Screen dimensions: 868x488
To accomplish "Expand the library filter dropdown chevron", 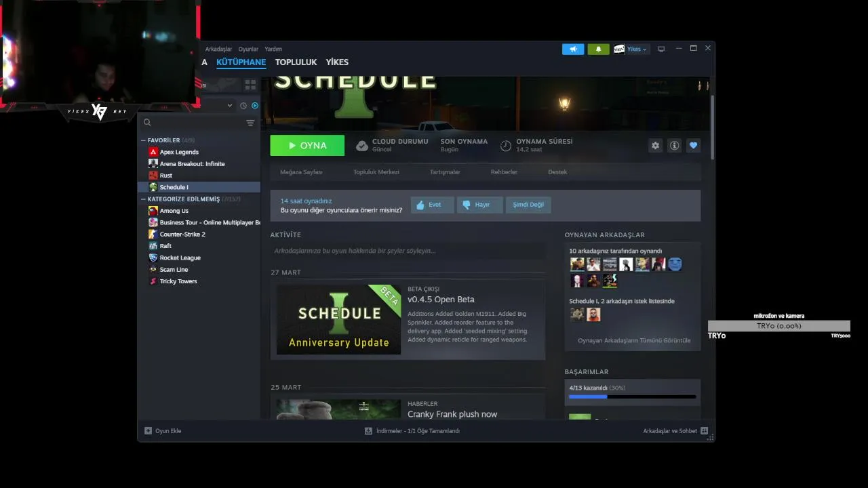I will tap(230, 106).
